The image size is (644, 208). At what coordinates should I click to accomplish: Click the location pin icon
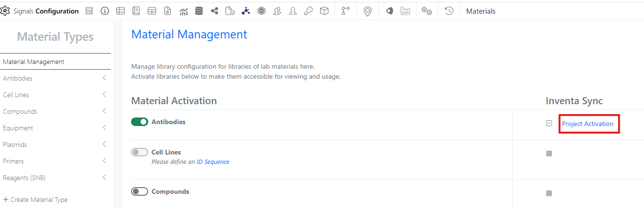point(367,11)
